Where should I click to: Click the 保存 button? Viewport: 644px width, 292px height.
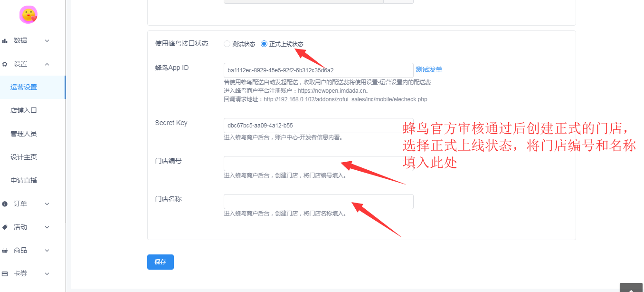tap(161, 262)
